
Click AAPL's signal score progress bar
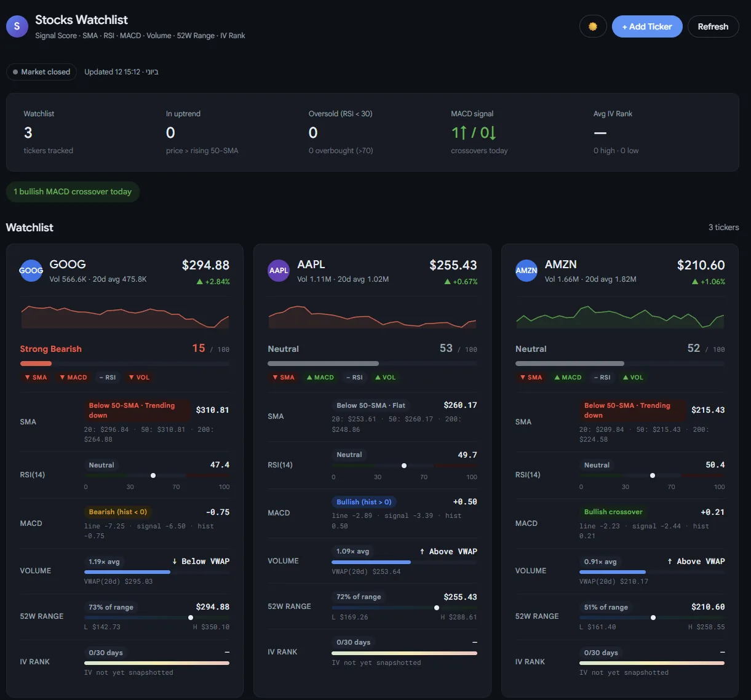(x=372, y=364)
